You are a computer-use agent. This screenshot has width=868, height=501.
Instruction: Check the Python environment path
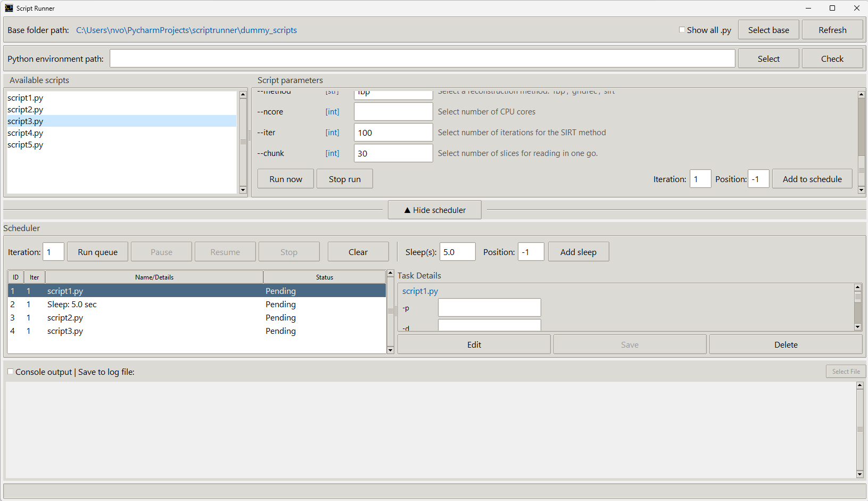pyautogui.click(x=832, y=58)
